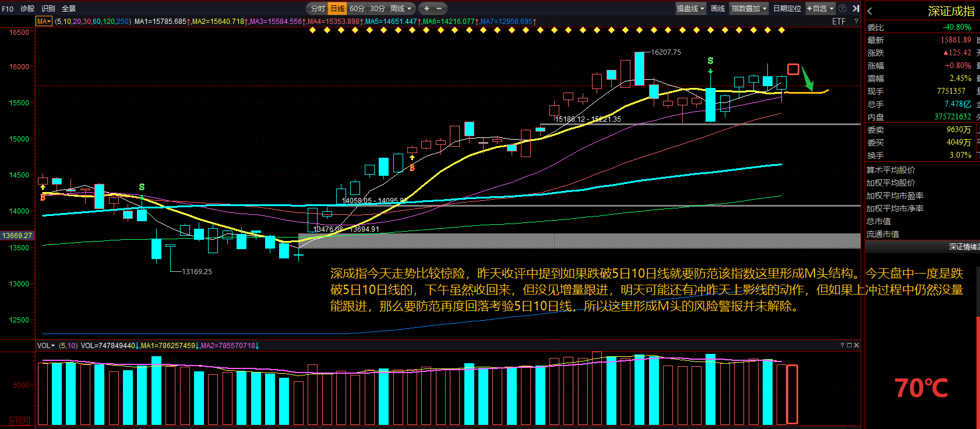Click the 全景 panorama menu
980x429 pixels.
(69, 9)
